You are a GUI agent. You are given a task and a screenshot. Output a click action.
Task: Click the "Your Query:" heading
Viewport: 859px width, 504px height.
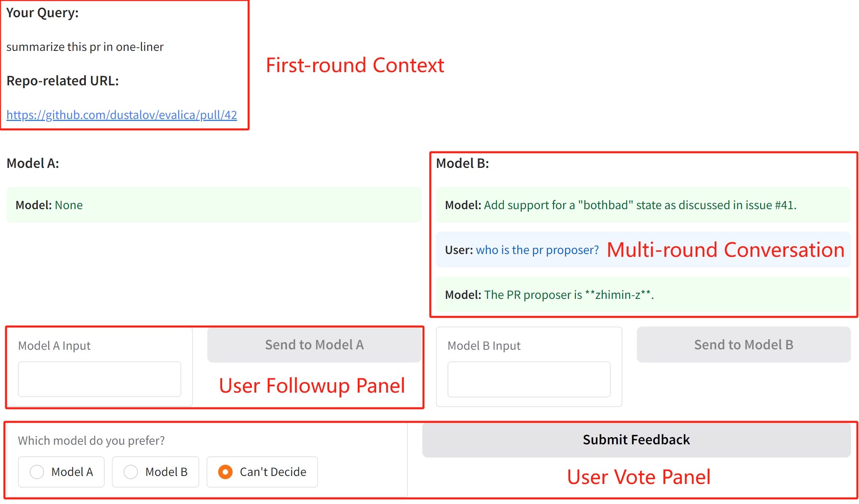point(43,13)
